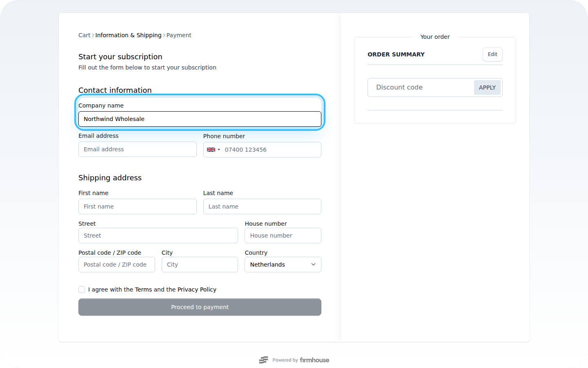This screenshot has height=368, width=588.
Task: Click the City input field
Action: click(200, 265)
